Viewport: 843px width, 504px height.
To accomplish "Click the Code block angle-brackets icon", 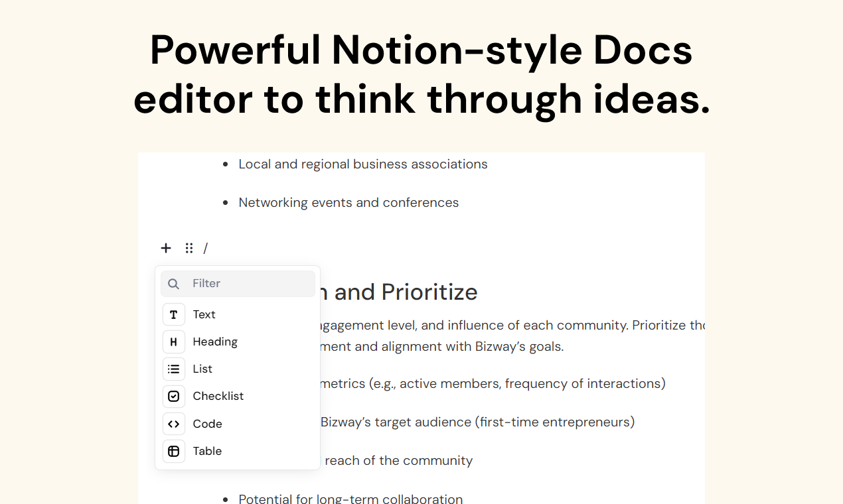I will tap(174, 424).
